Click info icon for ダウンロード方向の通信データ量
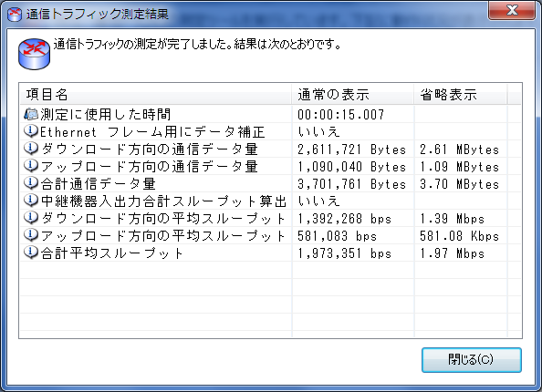Image resolution: width=542 pixels, height=392 pixels. tap(31, 149)
